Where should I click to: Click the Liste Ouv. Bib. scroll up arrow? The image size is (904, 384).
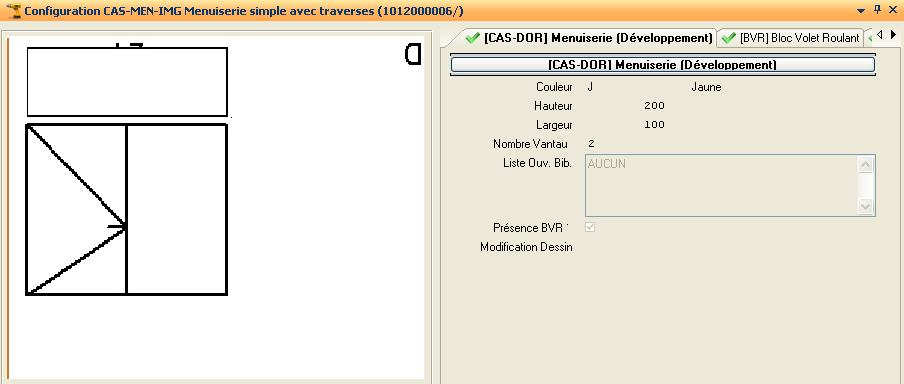coord(865,165)
